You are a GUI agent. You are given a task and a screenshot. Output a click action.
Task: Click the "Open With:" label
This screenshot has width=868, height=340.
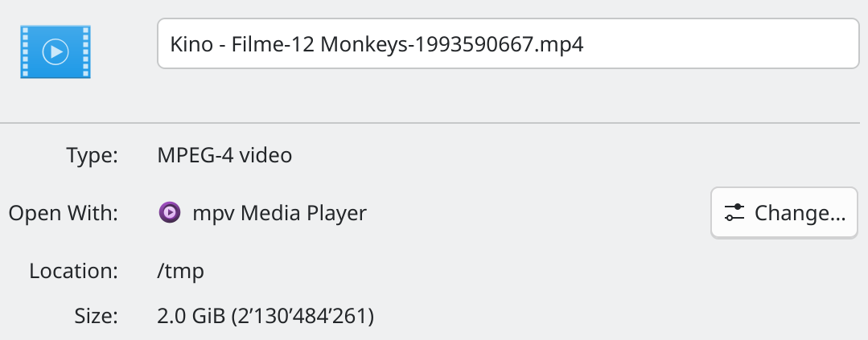(64, 213)
